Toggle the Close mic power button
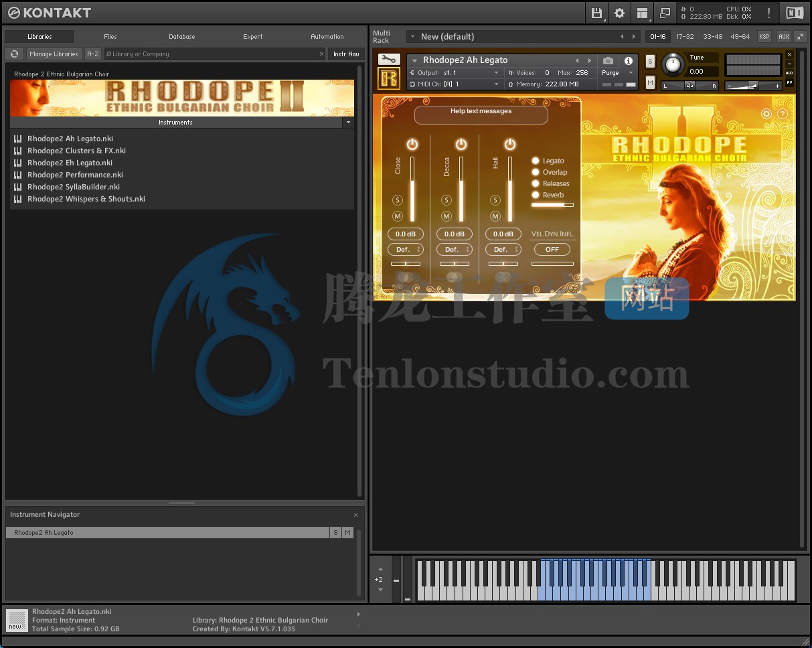This screenshot has height=648, width=812. pos(412,144)
